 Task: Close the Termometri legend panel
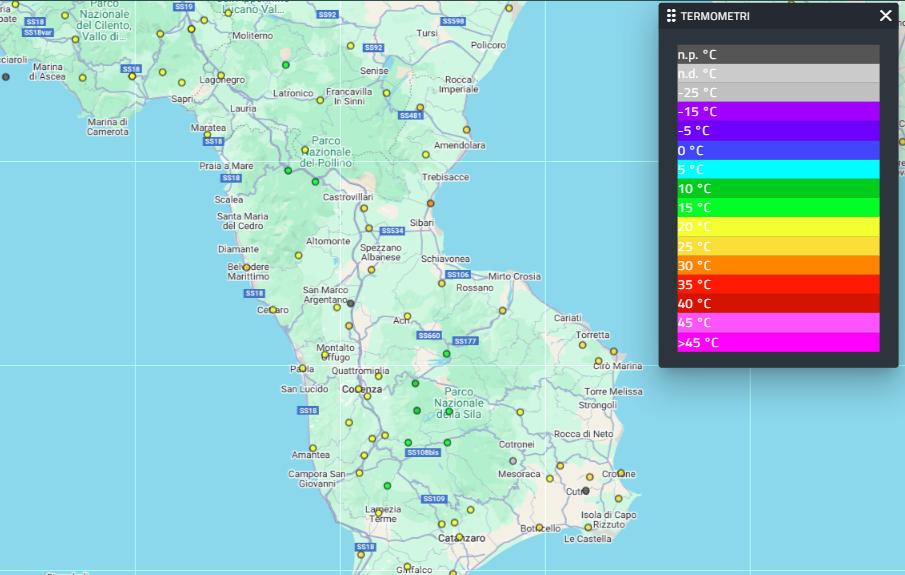[x=885, y=16]
